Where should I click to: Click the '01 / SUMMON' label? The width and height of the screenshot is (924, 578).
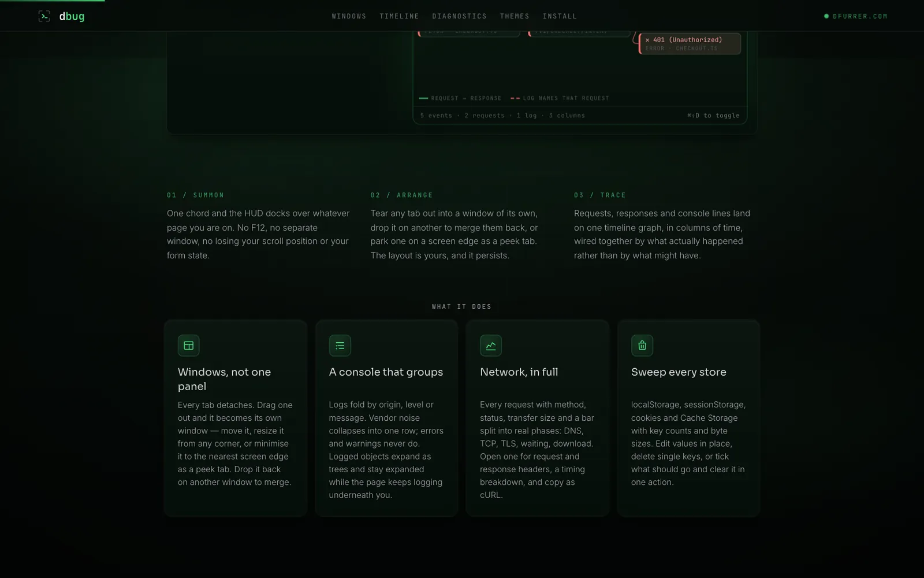pyautogui.click(x=195, y=195)
